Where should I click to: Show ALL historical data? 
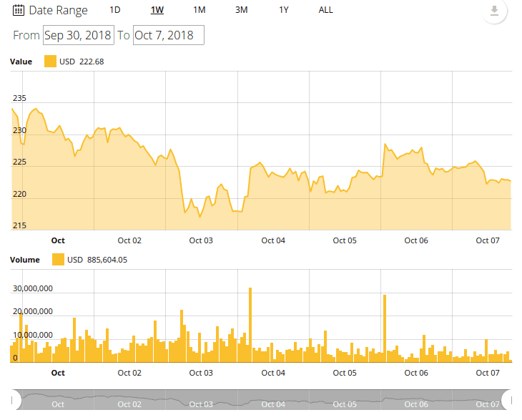click(325, 10)
